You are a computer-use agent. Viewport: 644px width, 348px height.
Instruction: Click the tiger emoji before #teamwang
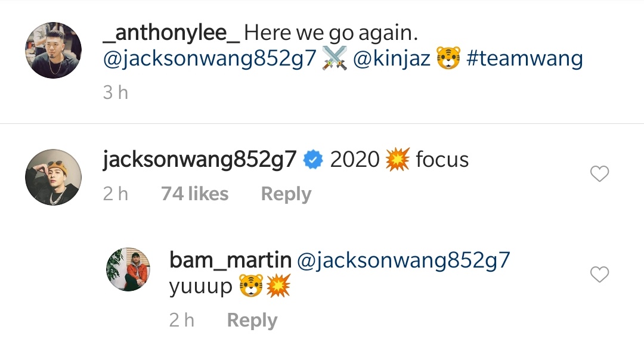click(x=448, y=58)
